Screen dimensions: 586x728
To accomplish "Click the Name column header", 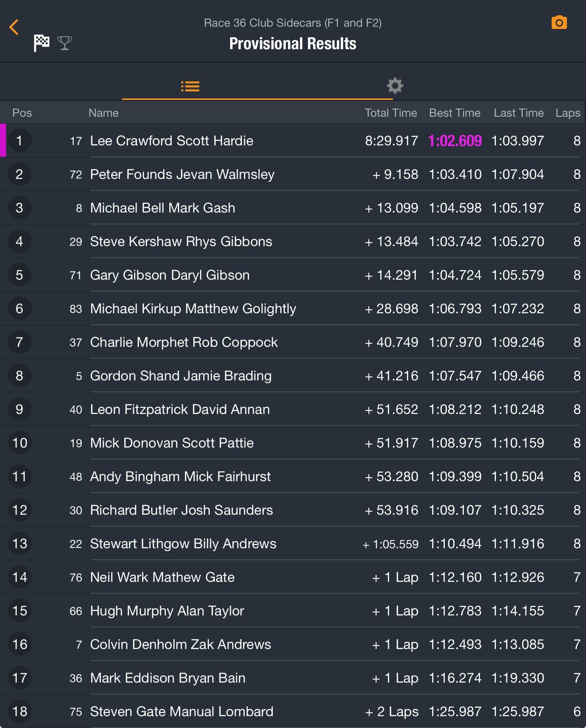I will tap(103, 113).
